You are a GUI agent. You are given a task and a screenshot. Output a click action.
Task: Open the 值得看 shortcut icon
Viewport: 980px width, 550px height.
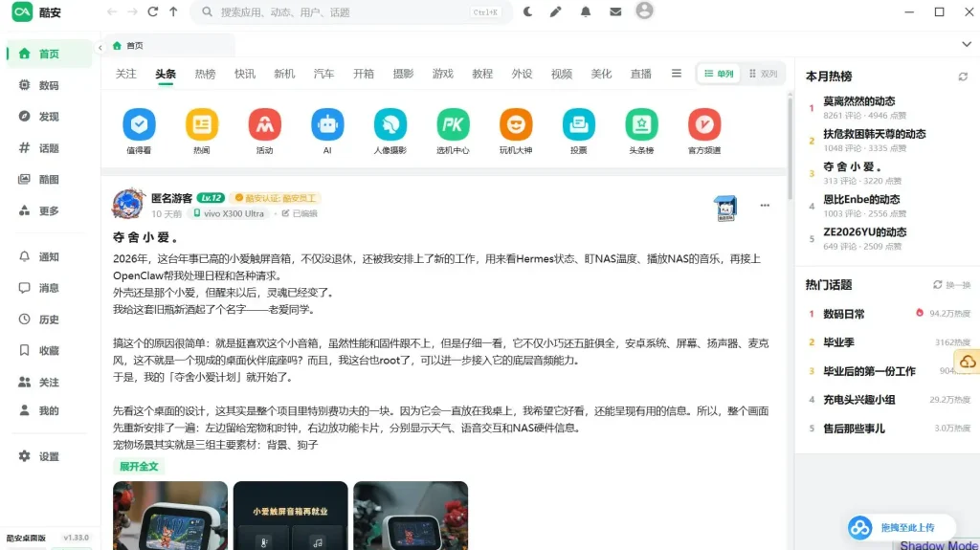coord(139,124)
